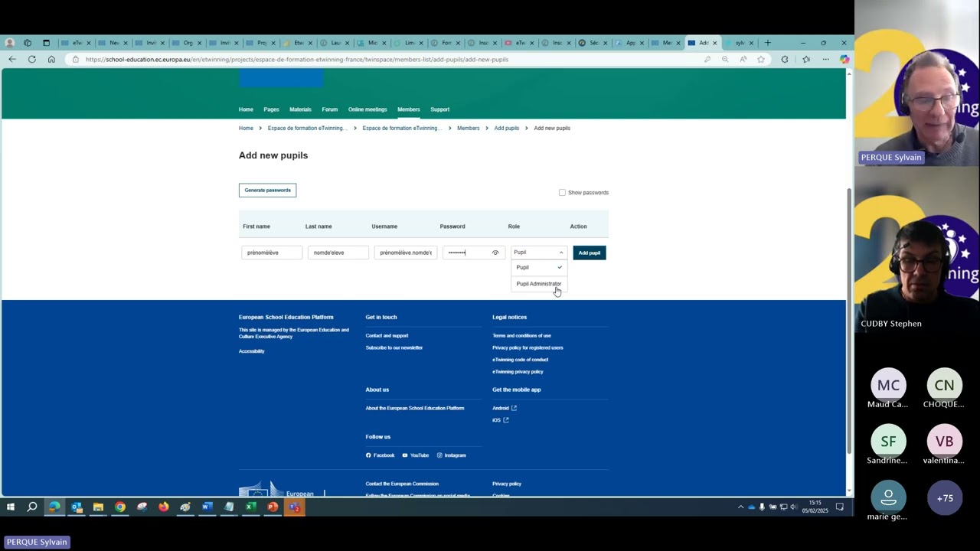Open the Instagram follow link
Image resolution: width=980 pixels, height=551 pixels.
click(x=451, y=455)
